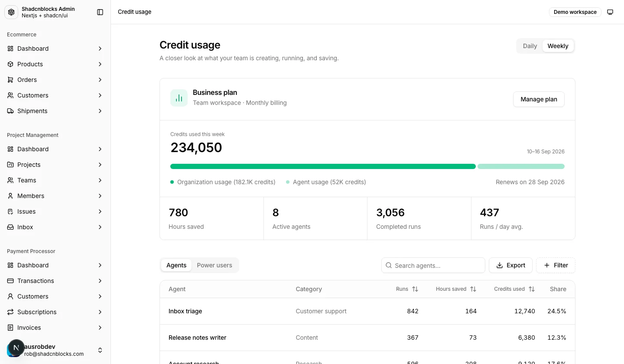Screen dimensions: 624x364
Task: Click the Inbox triage agent row name
Action: tap(185, 311)
